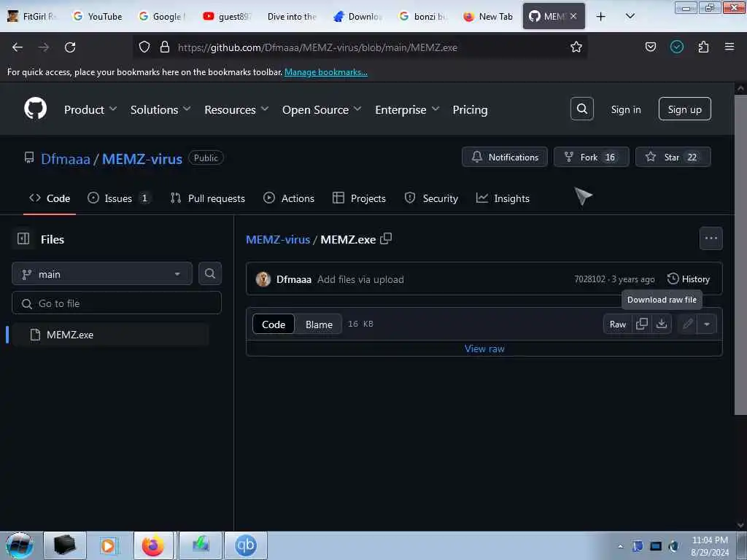Open the Firefox extensions puzzle icon

tap(703, 47)
